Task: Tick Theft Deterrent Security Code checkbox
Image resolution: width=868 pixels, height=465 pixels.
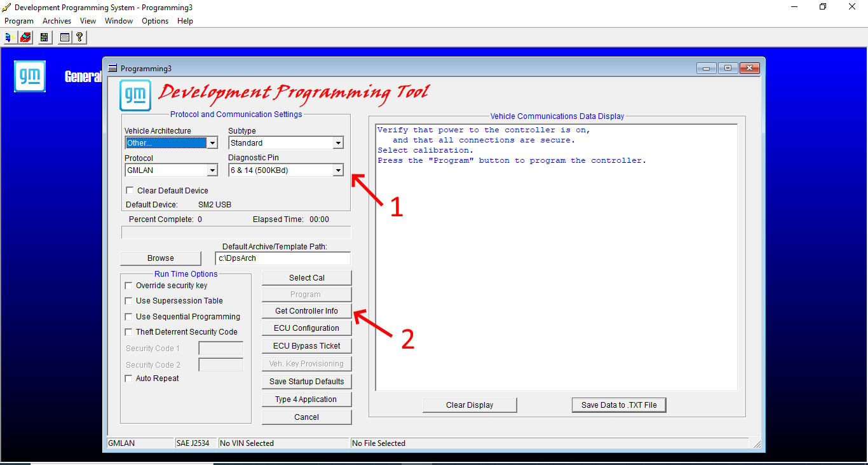Action: (129, 332)
